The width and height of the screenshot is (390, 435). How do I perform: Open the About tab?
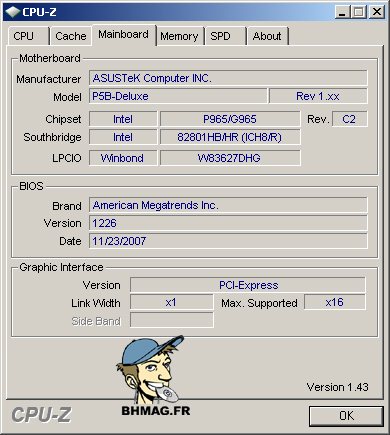pyautogui.click(x=267, y=36)
